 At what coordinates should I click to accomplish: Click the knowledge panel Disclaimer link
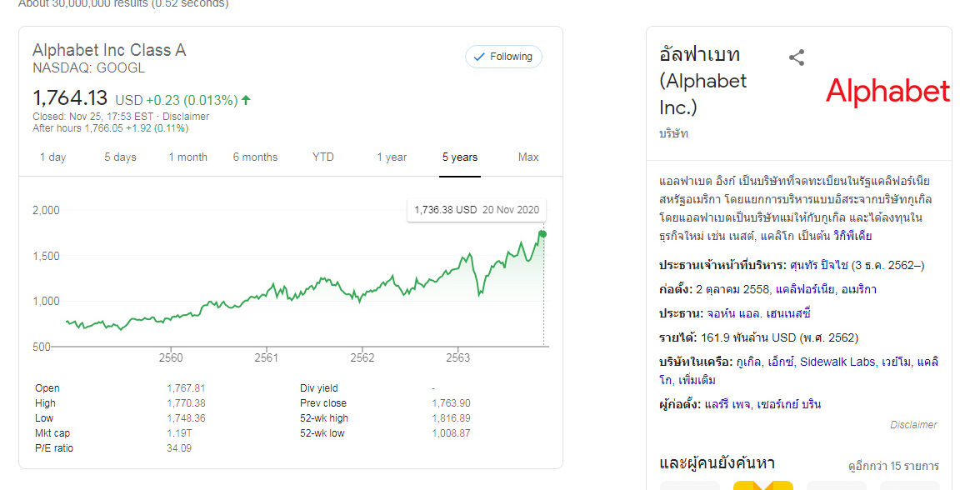(x=913, y=425)
